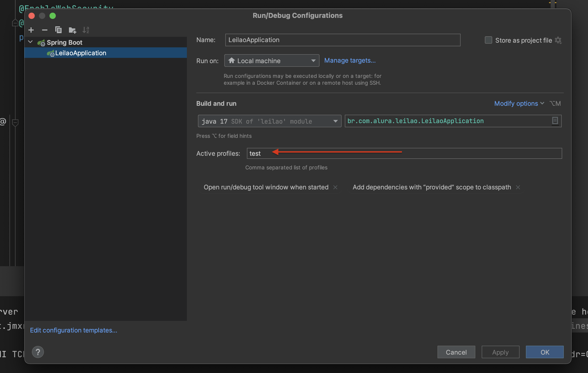Apply the configuration changes
This screenshot has width=588, height=373.
click(500, 352)
